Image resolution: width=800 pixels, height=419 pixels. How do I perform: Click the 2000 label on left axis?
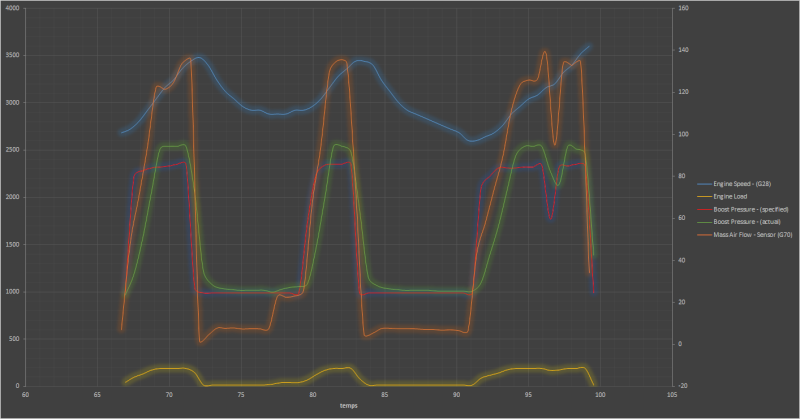click(13, 197)
